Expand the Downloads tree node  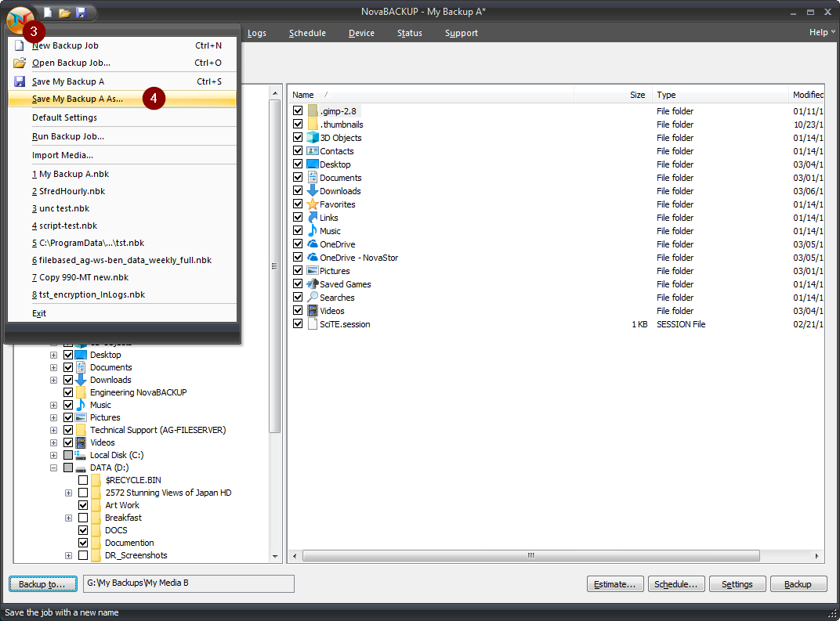(53, 380)
